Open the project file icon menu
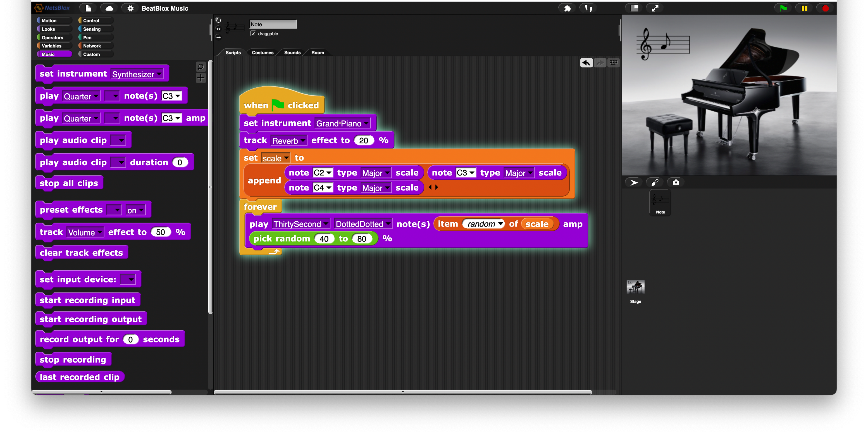 (x=88, y=8)
